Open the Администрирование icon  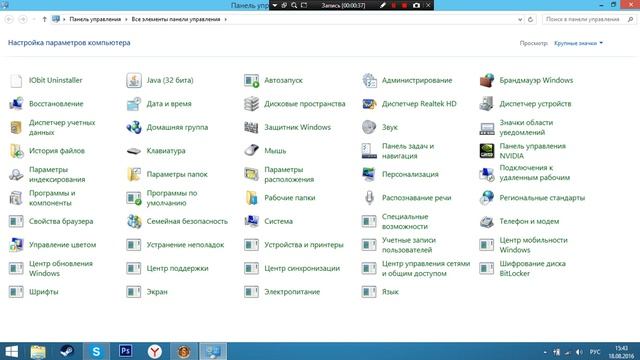[x=369, y=80]
